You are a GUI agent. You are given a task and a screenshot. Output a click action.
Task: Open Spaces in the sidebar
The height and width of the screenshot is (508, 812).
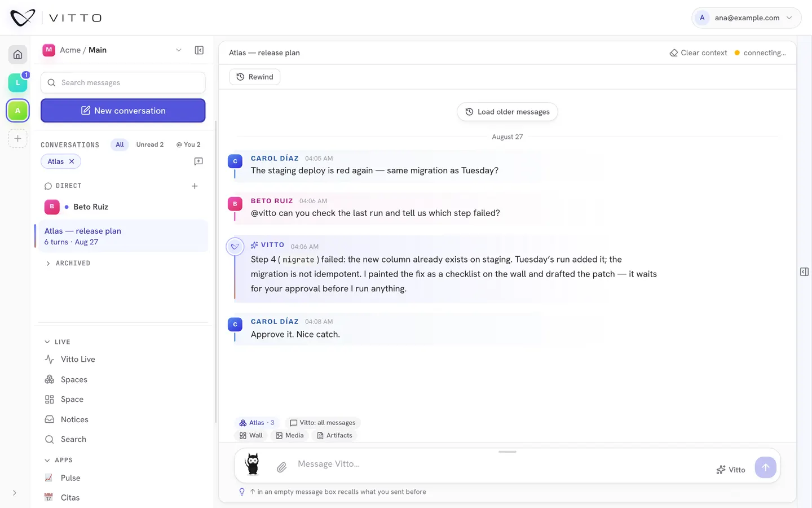pos(123,379)
